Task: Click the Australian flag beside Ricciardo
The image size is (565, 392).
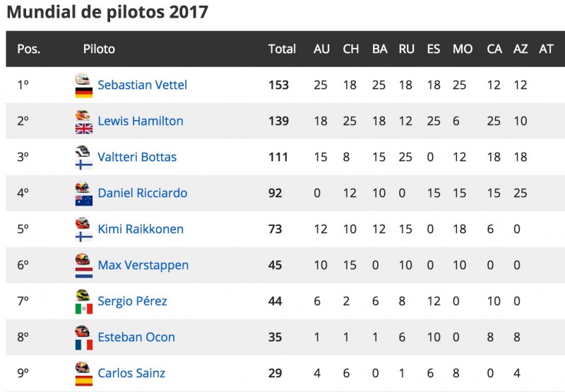Action: tap(84, 201)
